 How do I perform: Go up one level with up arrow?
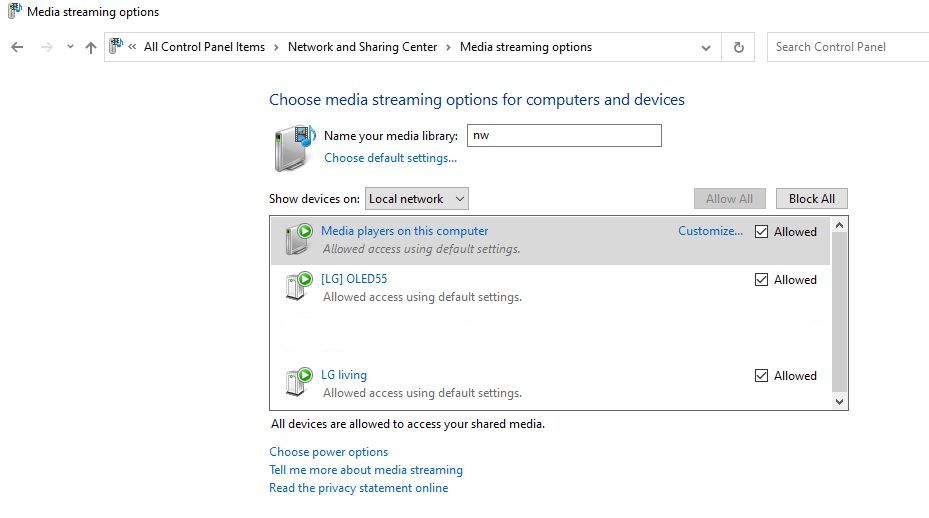coord(91,47)
